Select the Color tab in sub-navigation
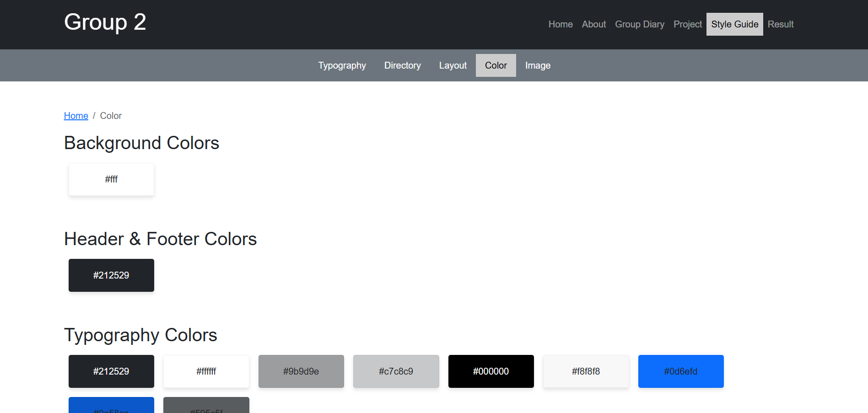Viewport: 868px width, 413px height. (x=496, y=65)
